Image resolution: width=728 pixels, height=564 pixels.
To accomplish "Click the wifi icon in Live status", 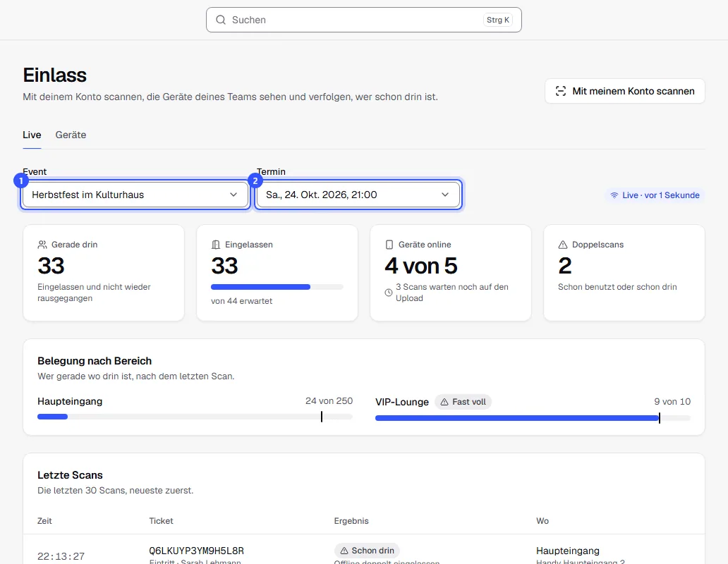I will (x=614, y=195).
